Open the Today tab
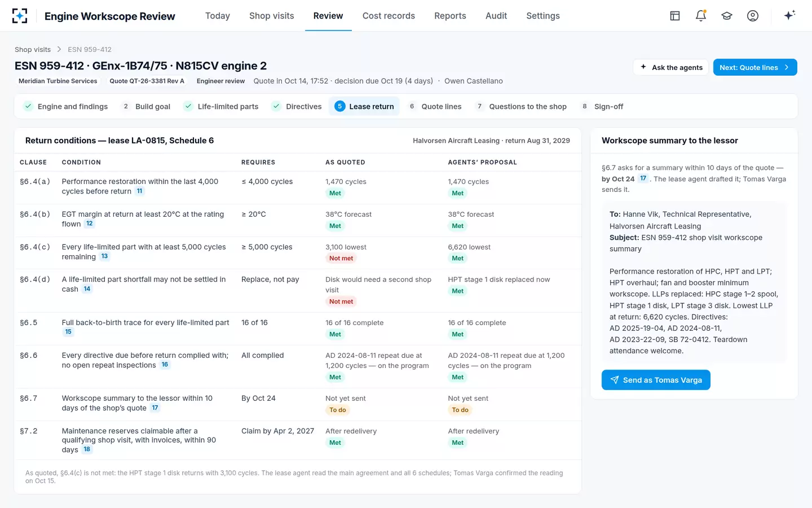 [x=218, y=16]
